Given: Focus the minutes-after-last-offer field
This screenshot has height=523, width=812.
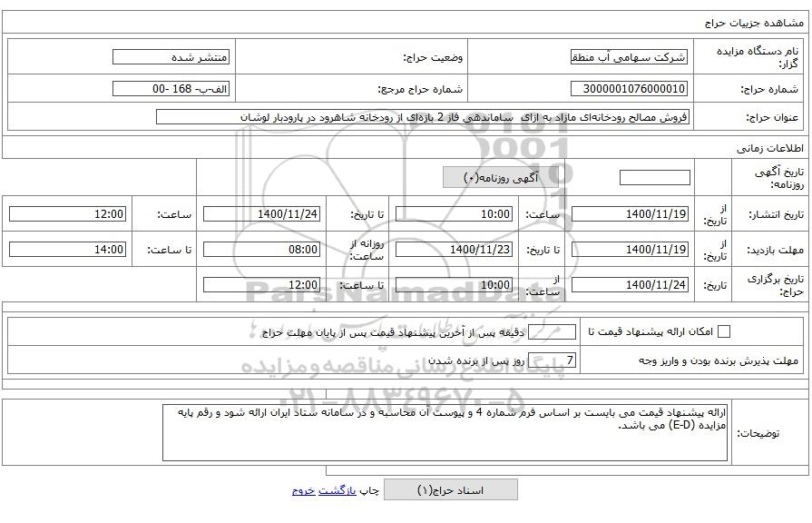Looking at the screenshot, I should 552,331.
